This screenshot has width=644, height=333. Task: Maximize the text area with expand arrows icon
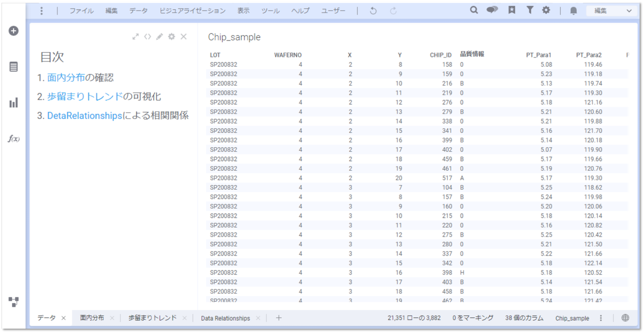coord(135,37)
